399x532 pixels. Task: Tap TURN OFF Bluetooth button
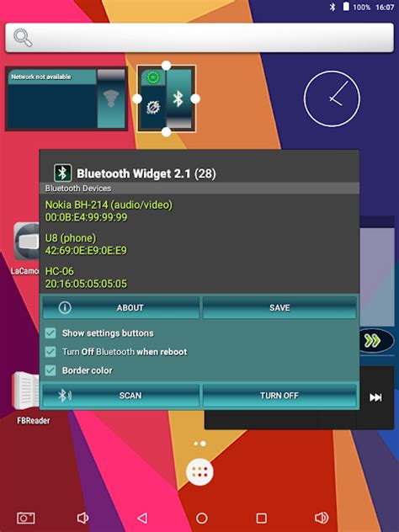(x=279, y=396)
